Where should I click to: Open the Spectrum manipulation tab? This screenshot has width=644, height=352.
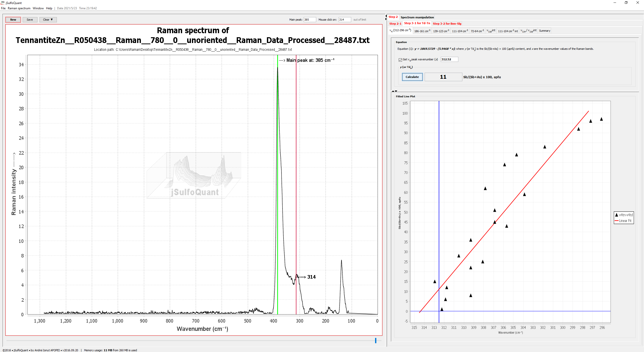417,17
